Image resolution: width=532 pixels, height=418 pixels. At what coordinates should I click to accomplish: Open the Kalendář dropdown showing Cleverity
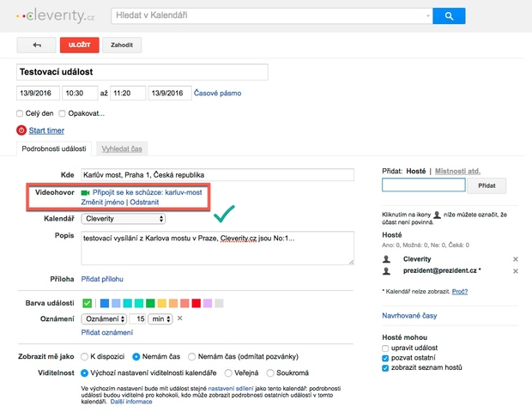[123, 219]
